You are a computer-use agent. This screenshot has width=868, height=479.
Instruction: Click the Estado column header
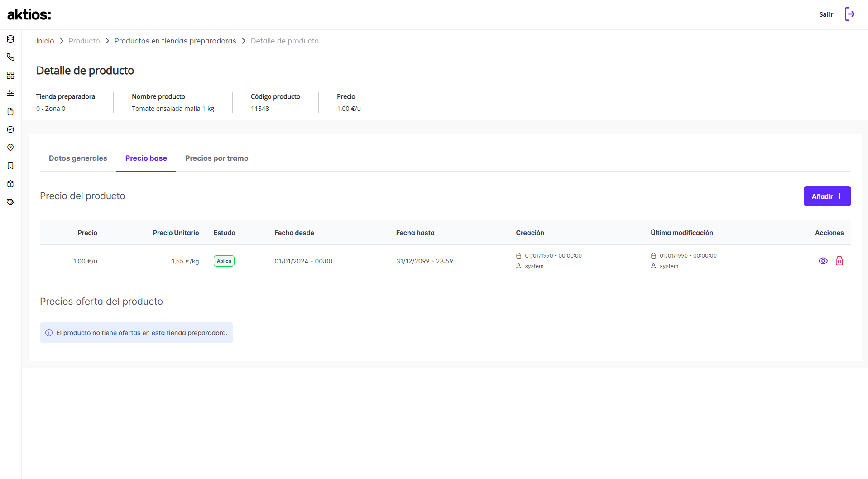coord(225,233)
